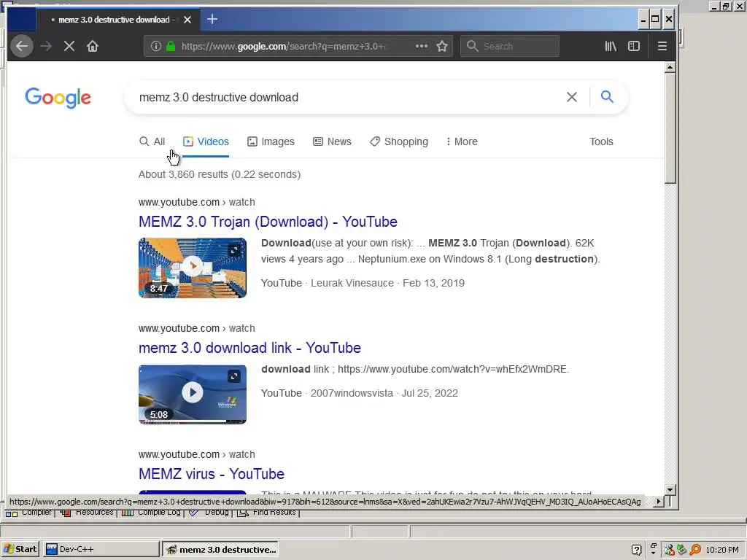This screenshot has height=560, width=747.
Task: Clear the Google search query
Action: (572, 97)
